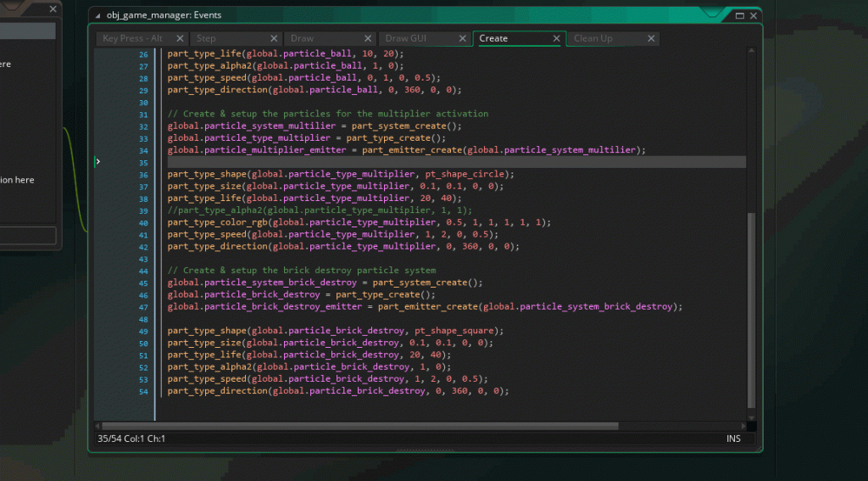The height and width of the screenshot is (481, 868).
Task: Click line number 54 in the gutter
Action: point(143,392)
